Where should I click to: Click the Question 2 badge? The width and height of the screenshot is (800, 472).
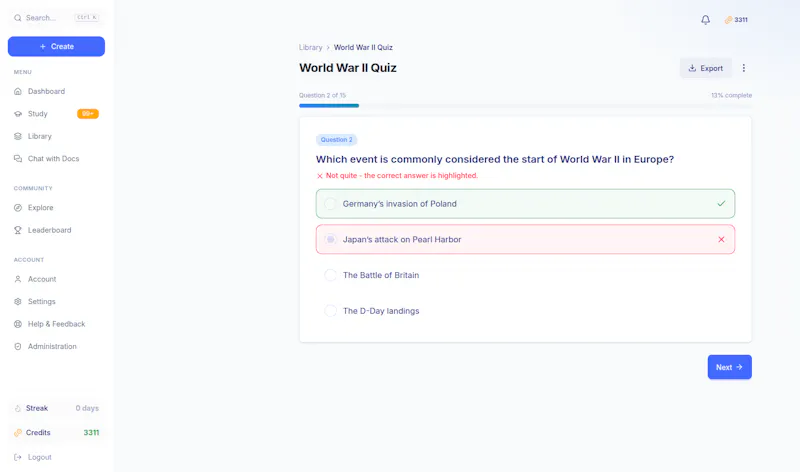336,139
